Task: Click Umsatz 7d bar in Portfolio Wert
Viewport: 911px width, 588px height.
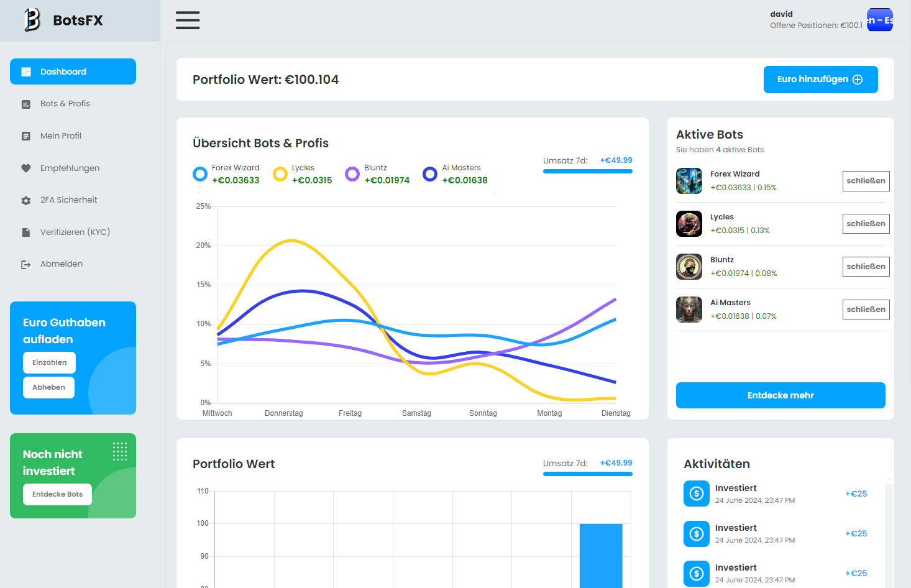Action: click(x=588, y=474)
